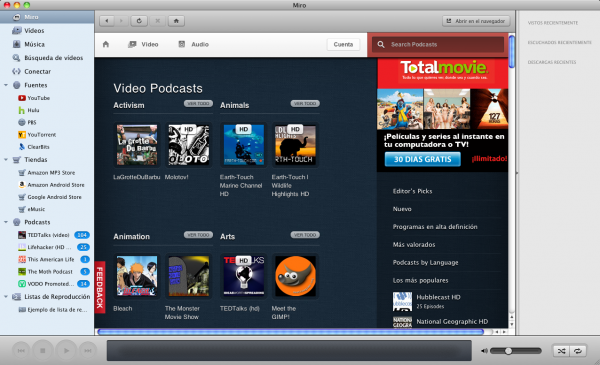Viewport: 600px width, 365px height.
Task: Open TEDTalks (hd) thumbnail
Action: tap(244, 276)
